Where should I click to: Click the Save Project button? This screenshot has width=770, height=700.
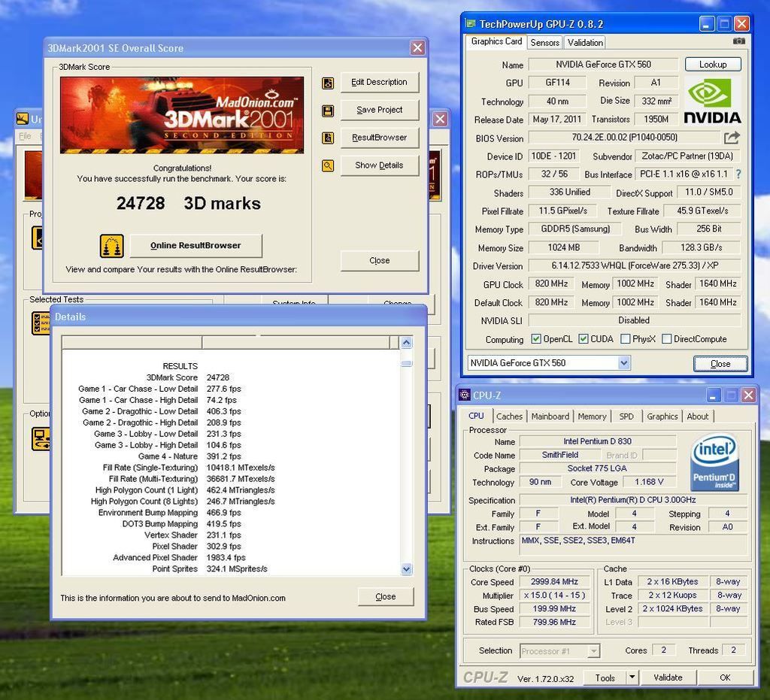pos(379,110)
